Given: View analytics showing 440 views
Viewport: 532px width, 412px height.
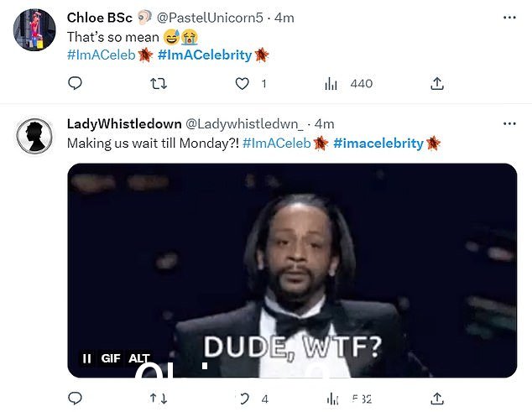Looking at the screenshot, I should pyautogui.click(x=348, y=83).
